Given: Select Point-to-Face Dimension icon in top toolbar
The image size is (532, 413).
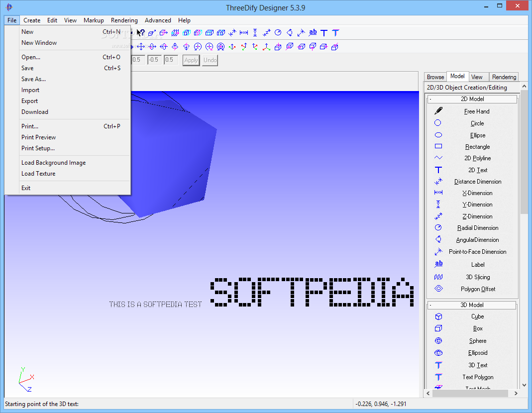Looking at the screenshot, I should (x=301, y=32).
